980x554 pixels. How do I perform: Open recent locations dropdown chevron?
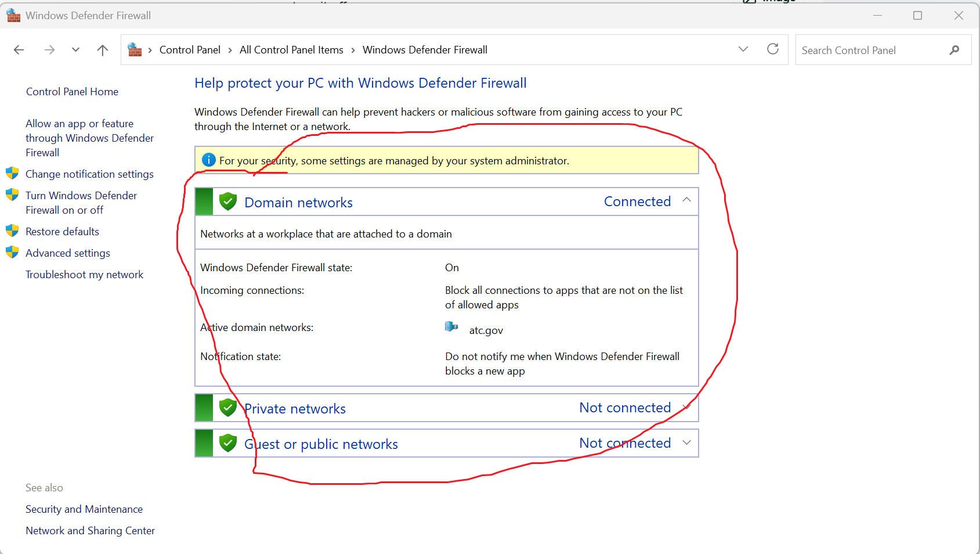(75, 50)
